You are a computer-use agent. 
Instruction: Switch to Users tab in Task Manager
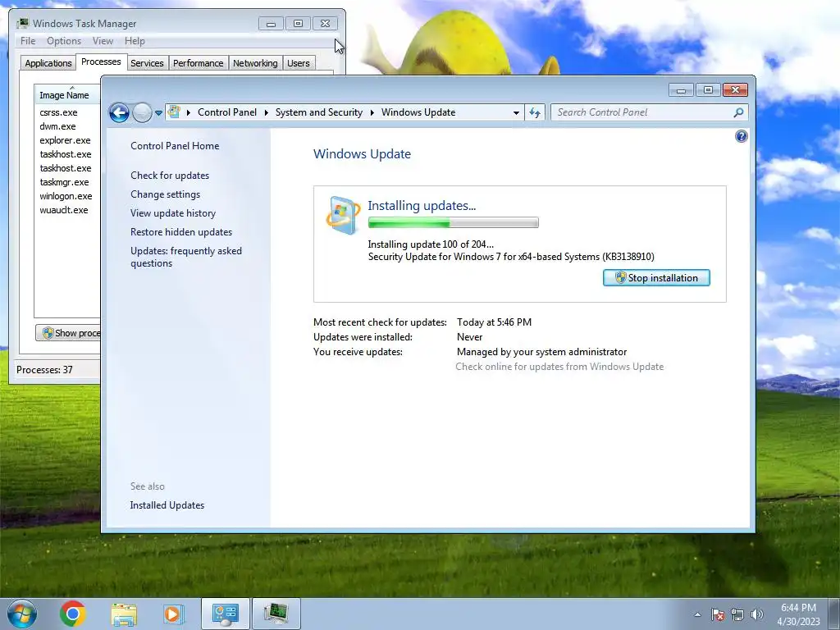pos(299,63)
